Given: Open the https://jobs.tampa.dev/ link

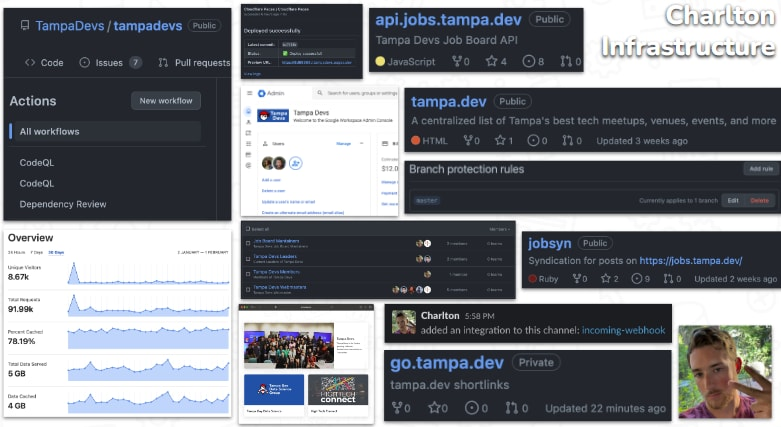Looking at the screenshot, I should click(690, 261).
